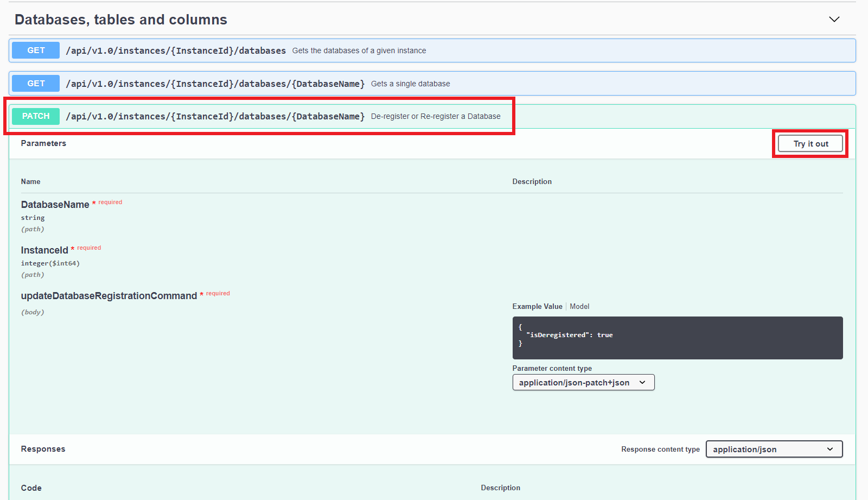Click the 'Parameter content type' label
Image resolution: width=868 pixels, height=500 pixels.
[x=552, y=368]
